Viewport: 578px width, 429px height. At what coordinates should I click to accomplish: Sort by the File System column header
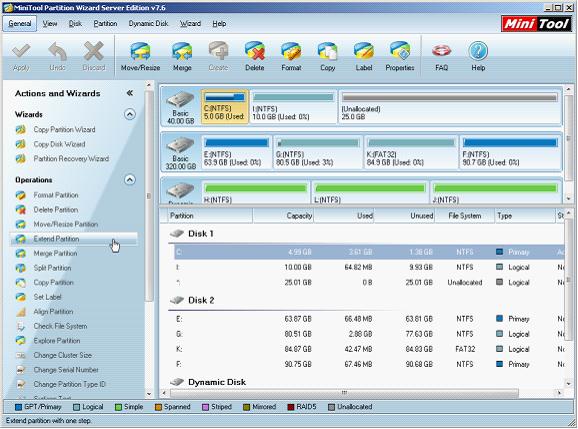[x=464, y=216]
